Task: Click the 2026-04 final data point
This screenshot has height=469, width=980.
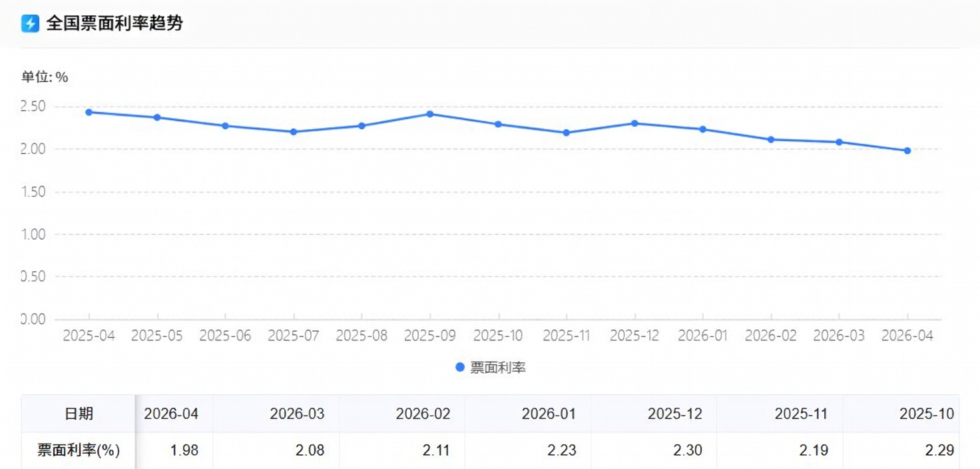Action: [x=907, y=150]
